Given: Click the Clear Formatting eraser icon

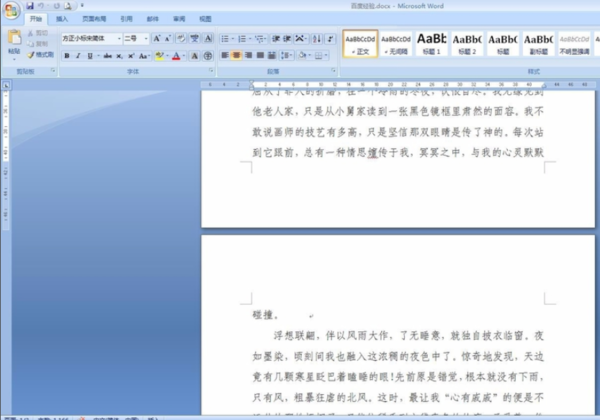Looking at the screenshot, I should click(x=181, y=38).
